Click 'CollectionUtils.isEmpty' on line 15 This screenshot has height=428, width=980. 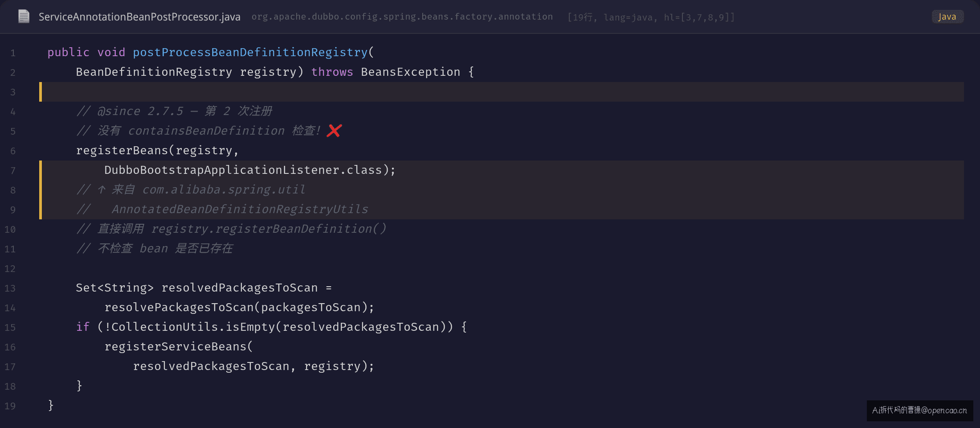[x=193, y=327]
